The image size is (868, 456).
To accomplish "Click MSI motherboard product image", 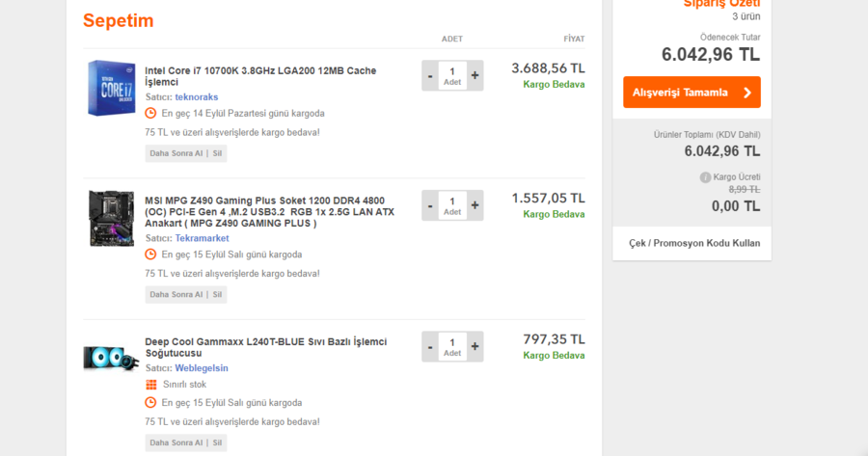I will click(111, 218).
